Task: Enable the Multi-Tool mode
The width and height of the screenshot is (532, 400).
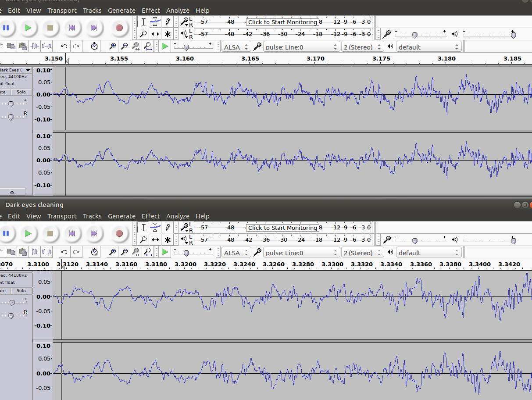Action: [167, 34]
